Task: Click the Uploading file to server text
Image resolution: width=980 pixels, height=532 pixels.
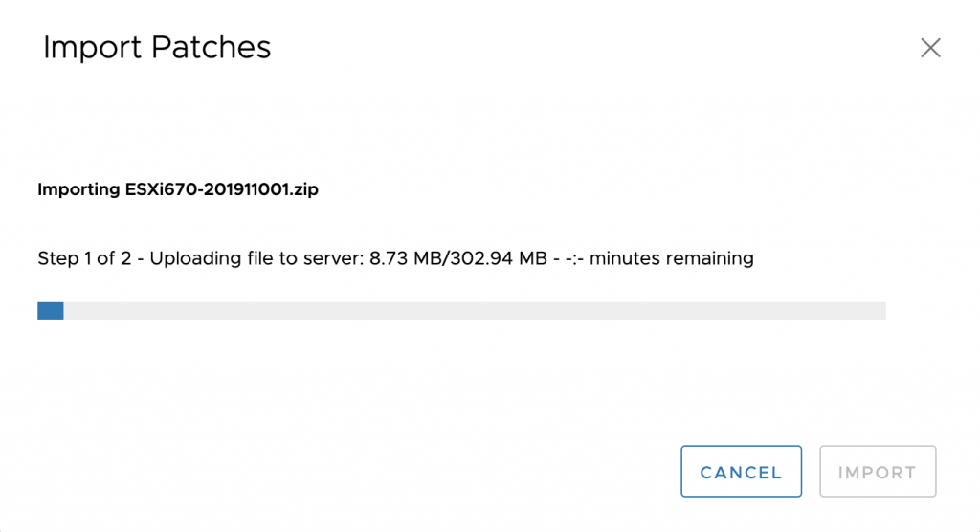Action: click(x=256, y=258)
